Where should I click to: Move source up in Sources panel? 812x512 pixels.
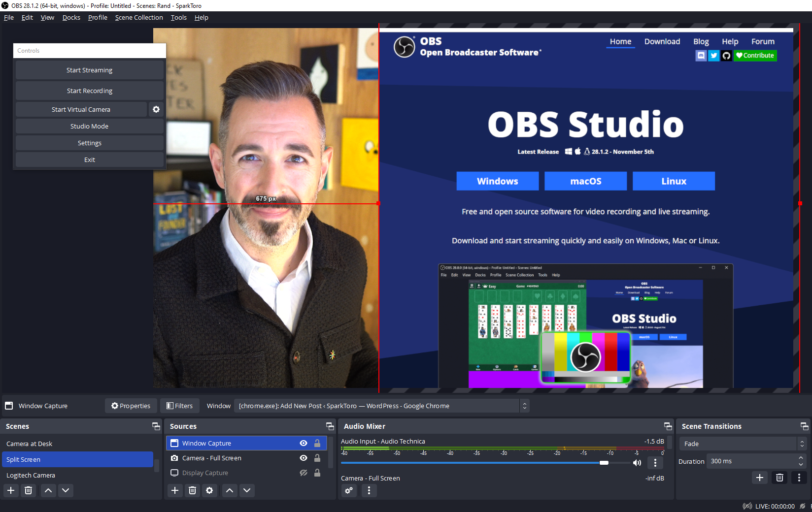(x=230, y=490)
